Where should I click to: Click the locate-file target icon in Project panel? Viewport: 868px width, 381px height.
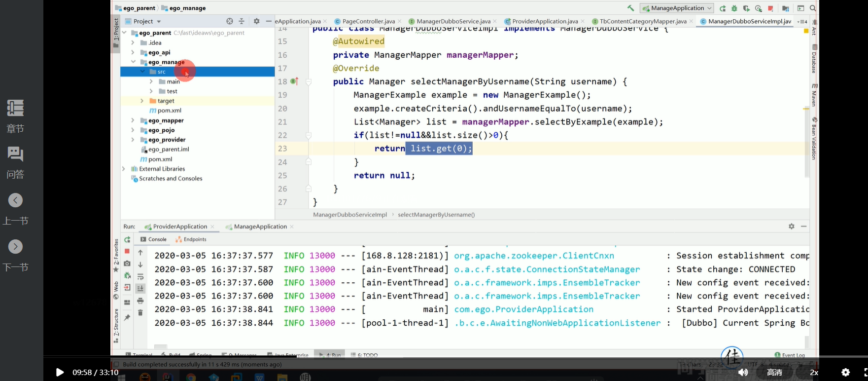230,21
